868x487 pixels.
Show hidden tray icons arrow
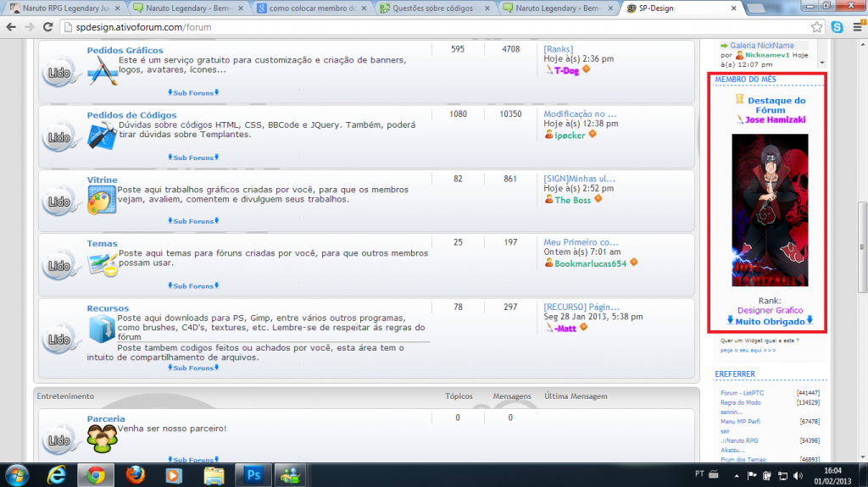pos(737,475)
